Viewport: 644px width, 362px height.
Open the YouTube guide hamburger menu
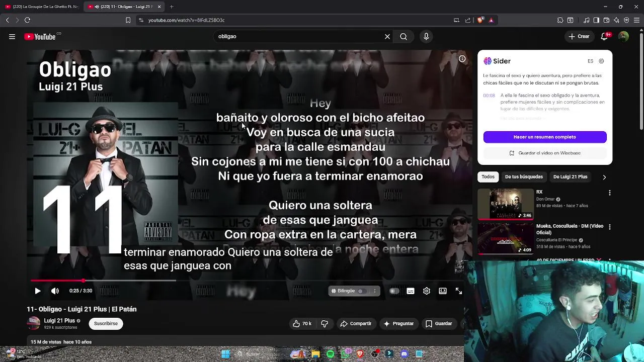tap(12, 36)
